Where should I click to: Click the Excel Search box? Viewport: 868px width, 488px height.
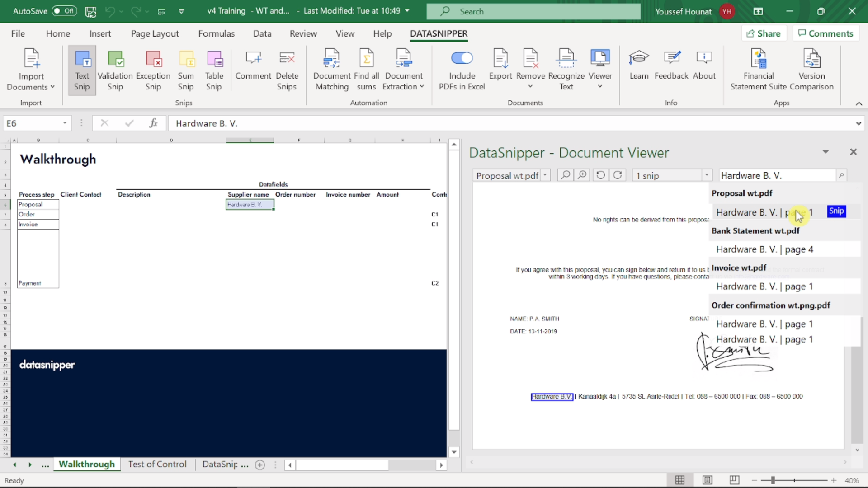(x=533, y=11)
